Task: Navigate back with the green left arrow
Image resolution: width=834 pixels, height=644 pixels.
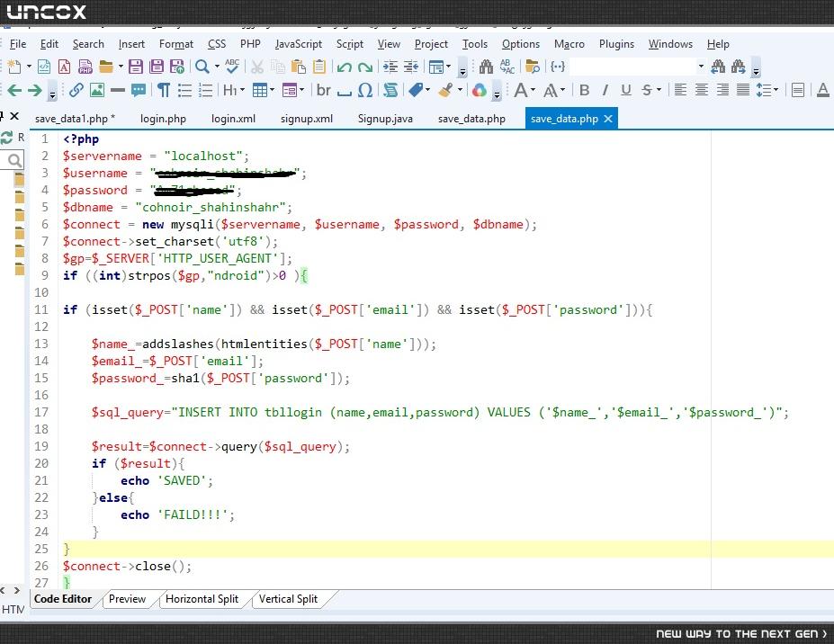Action: point(14,90)
